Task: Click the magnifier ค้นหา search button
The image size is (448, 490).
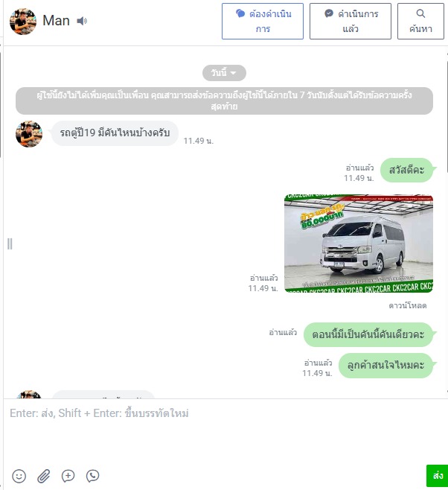Action: [x=420, y=22]
